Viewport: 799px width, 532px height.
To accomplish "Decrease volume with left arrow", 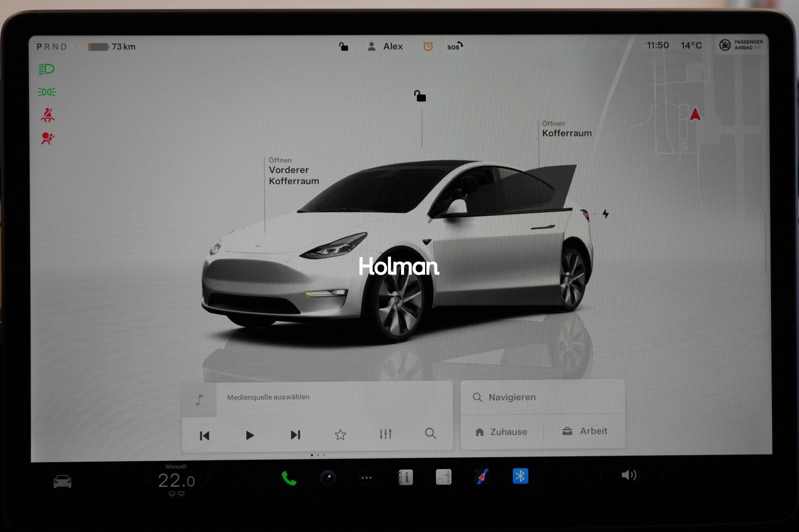I will [x=601, y=475].
